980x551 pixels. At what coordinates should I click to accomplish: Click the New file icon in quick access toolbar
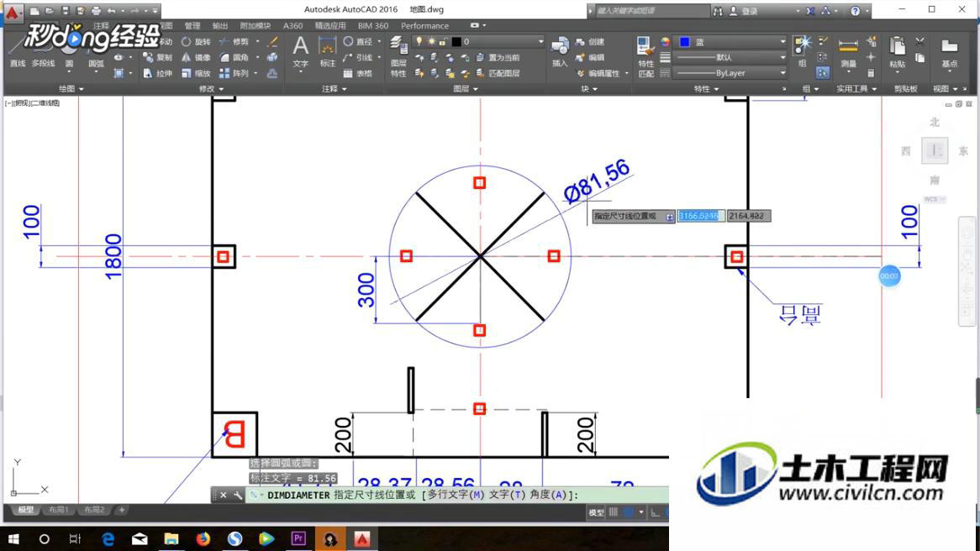click(x=35, y=11)
